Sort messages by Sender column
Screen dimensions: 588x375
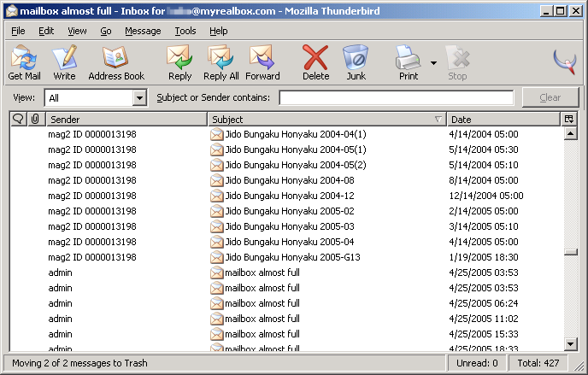[x=125, y=120]
